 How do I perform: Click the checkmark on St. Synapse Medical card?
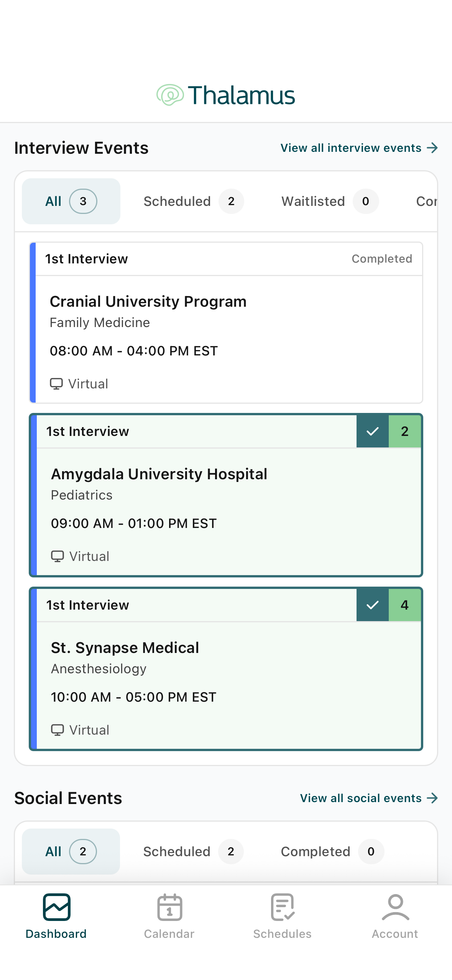click(x=373, y=605)
